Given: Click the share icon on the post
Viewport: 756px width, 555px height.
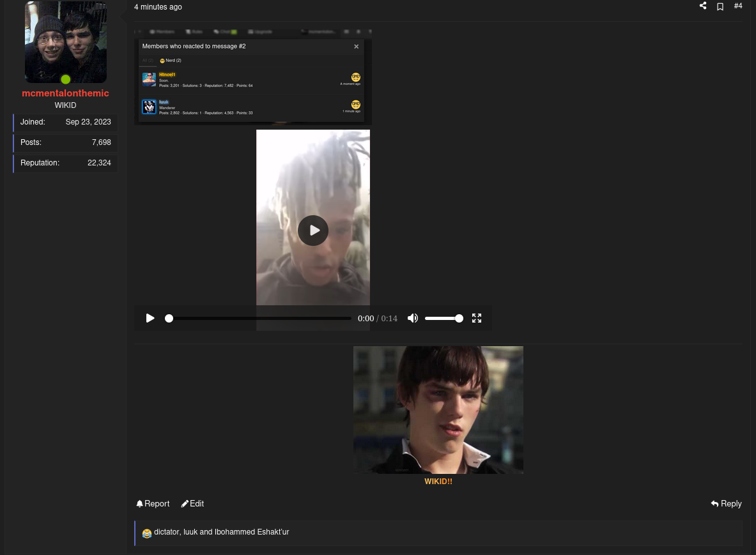Looking at the screenshot, I should point(702,6).
